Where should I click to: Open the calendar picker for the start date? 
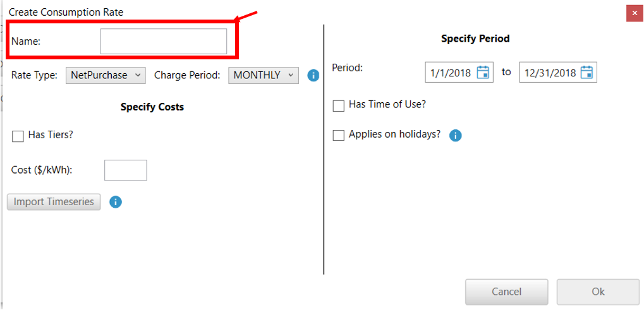coord(483,72)
